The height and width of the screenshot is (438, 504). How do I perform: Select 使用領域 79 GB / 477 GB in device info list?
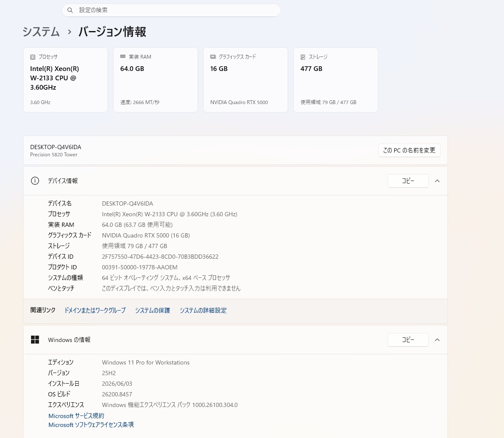134,246
